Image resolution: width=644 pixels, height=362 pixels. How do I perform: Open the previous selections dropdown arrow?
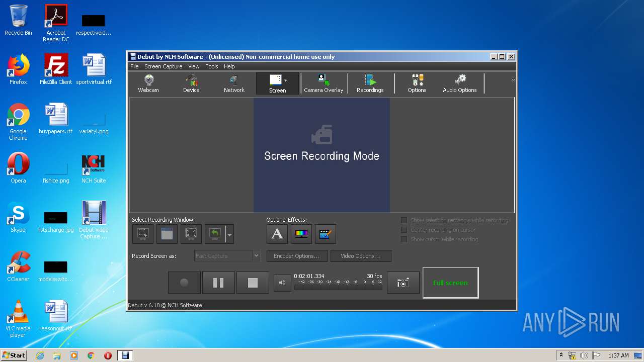pos(229,234)
